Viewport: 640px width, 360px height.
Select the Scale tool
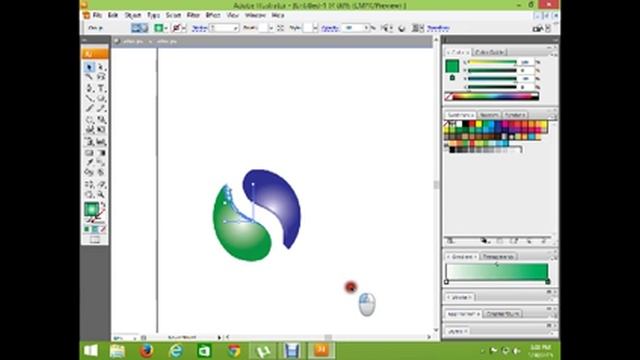pos(101,120)
